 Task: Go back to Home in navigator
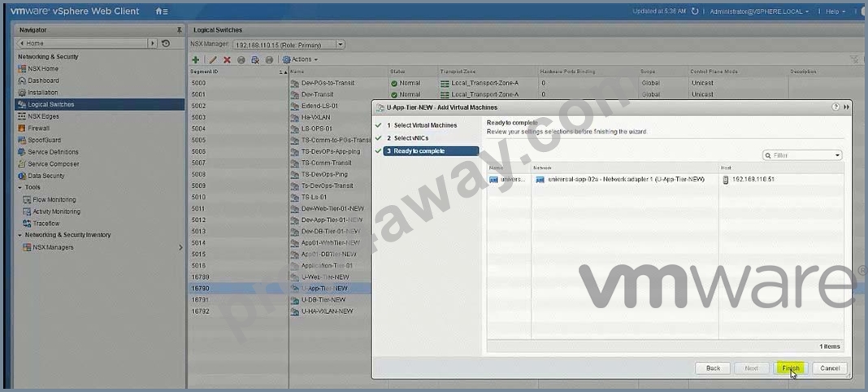pos(82,43)
